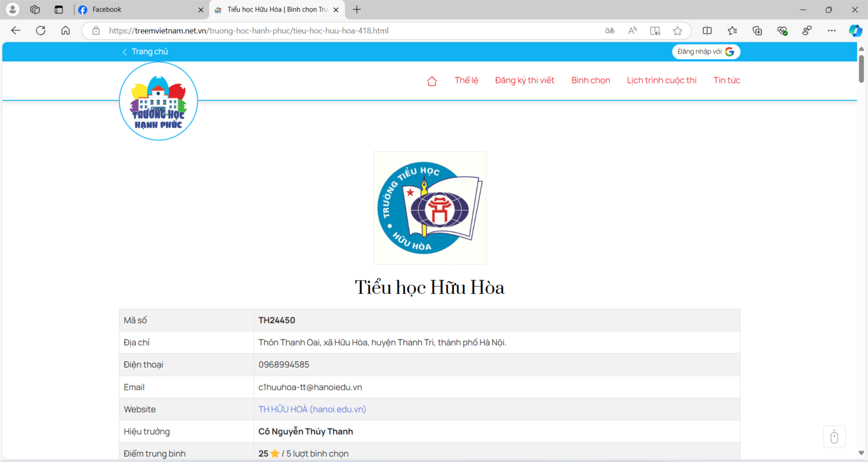Open the Thể lệ menu item
Screen dimensions: 868x462
click(x=466, y=80)
